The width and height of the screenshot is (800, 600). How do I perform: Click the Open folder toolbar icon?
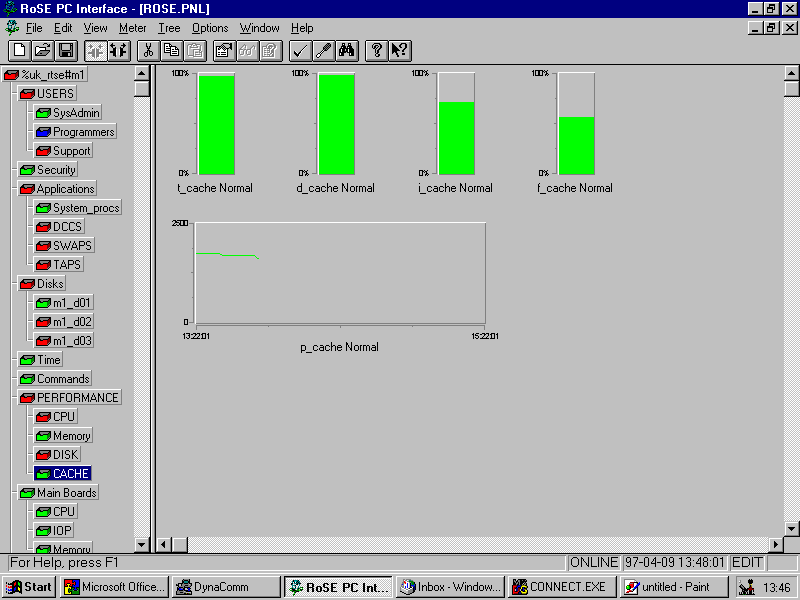click(x=42, y=50)
